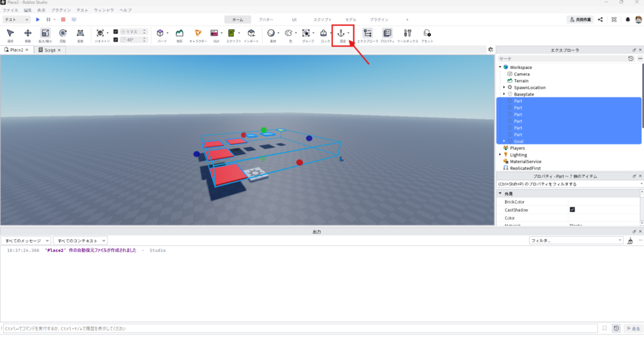644x345 pixels.
Task: Click the command bar input field
Action: 299,328
